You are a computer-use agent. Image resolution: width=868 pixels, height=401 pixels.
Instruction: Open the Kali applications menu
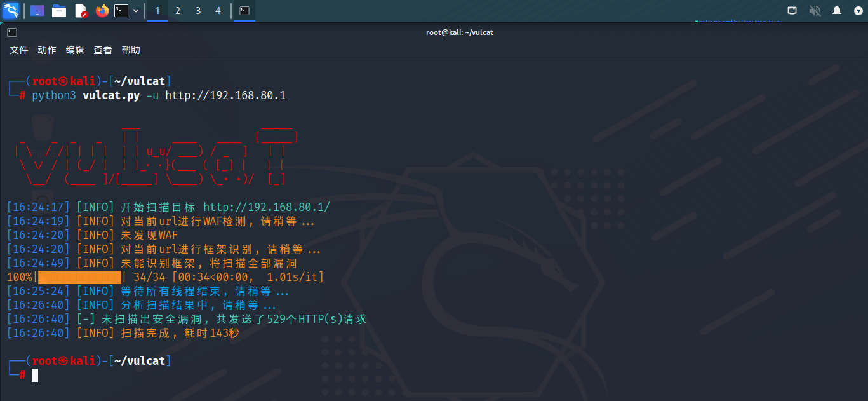pyautogui.click(x=11, y=10)
